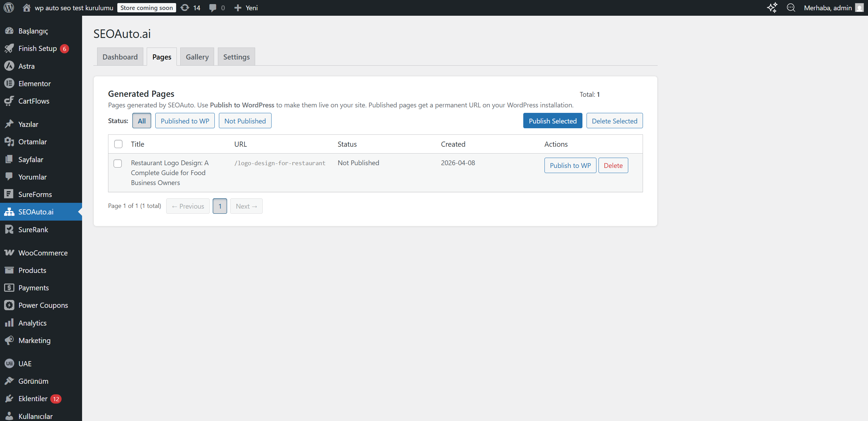The width and height of the screenshot is (868, 421).
Task: Open the Settings tab
Action: coord(236,56)
